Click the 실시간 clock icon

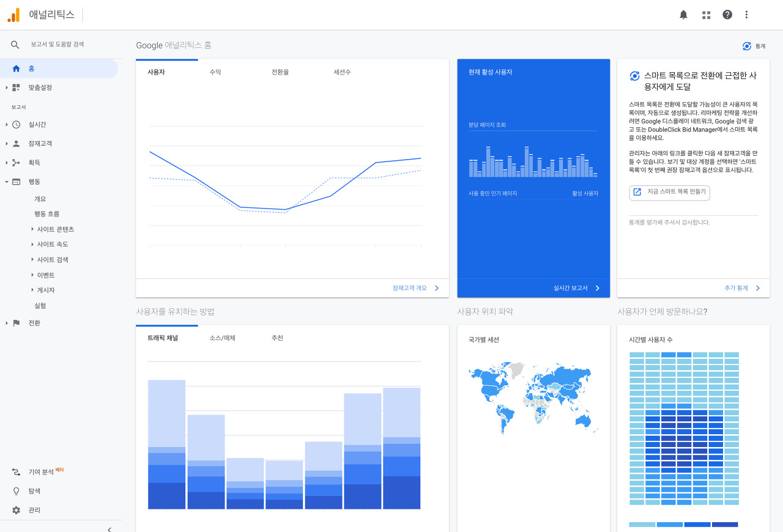point(16,125)
